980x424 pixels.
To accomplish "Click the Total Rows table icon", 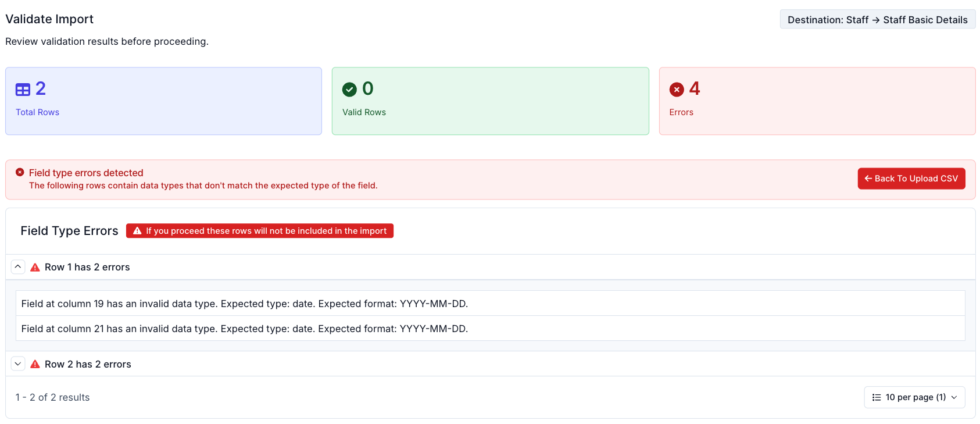I will 23,90.
